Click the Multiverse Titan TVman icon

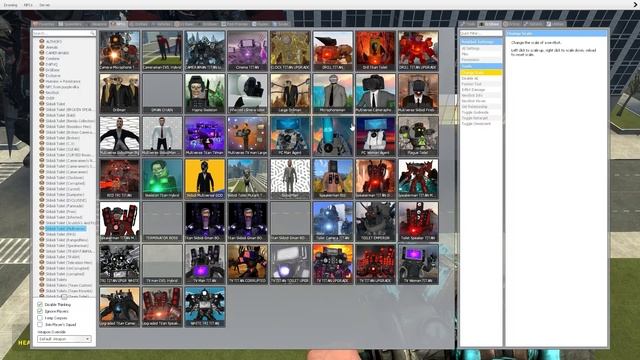point(205,136)
